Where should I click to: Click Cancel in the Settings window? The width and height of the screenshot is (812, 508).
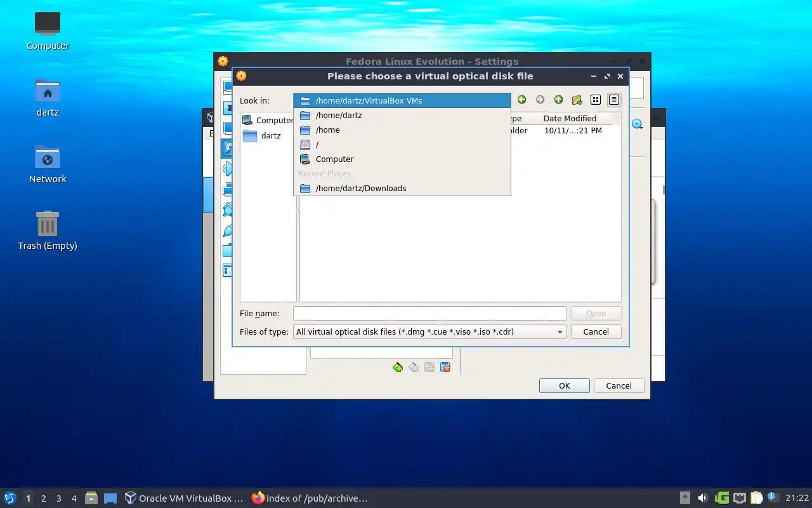(619, 385)
